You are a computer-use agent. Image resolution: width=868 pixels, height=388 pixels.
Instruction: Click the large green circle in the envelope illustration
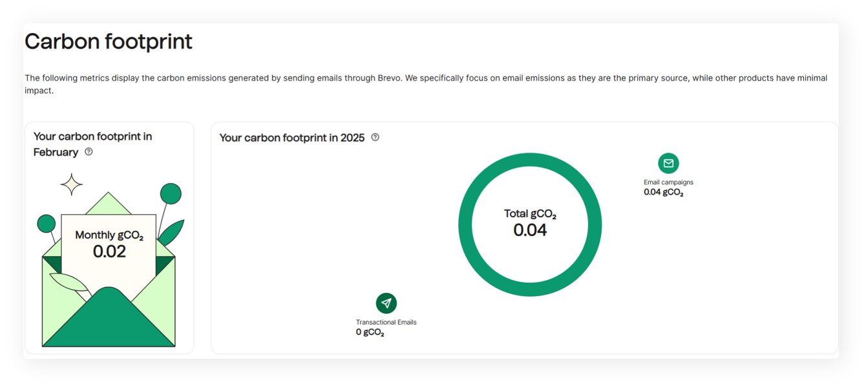[171, 193]
